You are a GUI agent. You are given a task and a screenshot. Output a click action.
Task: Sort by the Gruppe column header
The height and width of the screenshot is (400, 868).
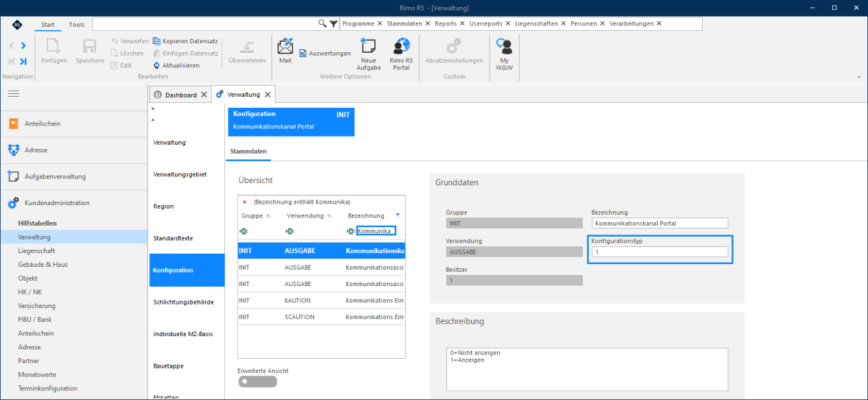pos(252,215)
